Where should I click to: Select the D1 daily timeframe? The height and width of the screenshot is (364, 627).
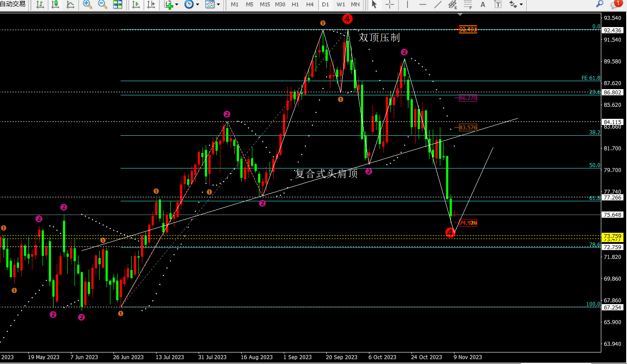(x=325, y=4)
